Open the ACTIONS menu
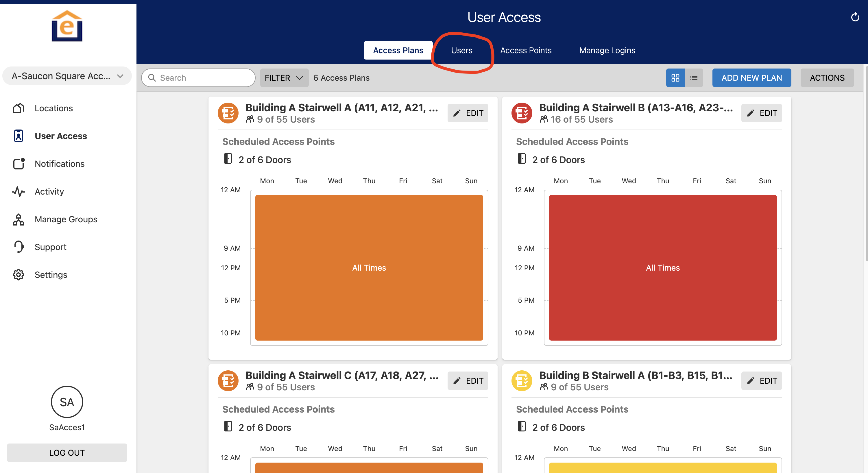This screenshot has width=868, height=473. 827,78
